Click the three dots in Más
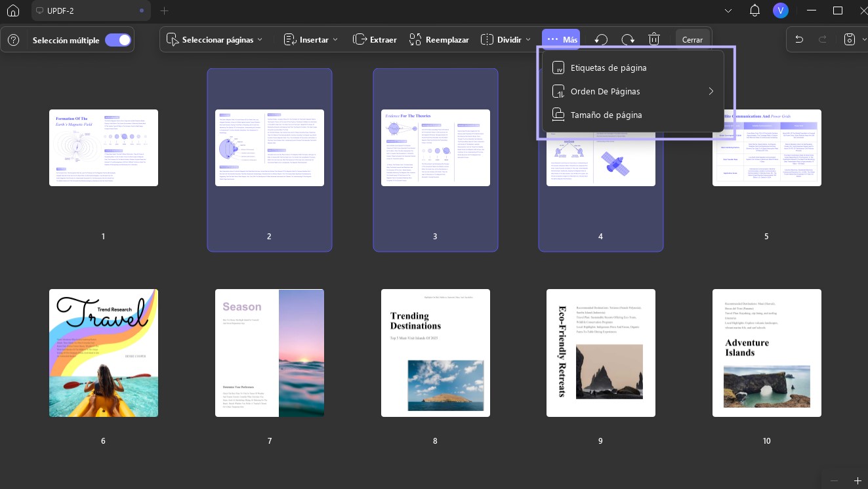This screenshot has width=868, height=489. pos(552,40)
